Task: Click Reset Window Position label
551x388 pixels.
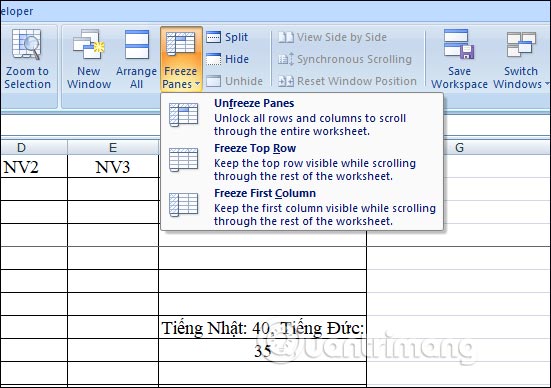Action: click(357, 81)
